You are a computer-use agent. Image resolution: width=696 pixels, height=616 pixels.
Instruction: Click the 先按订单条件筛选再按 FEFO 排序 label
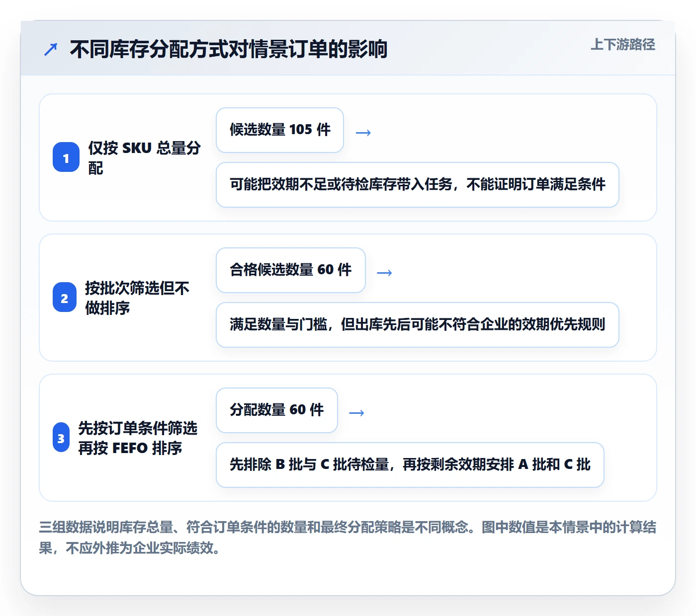point(138,438)
